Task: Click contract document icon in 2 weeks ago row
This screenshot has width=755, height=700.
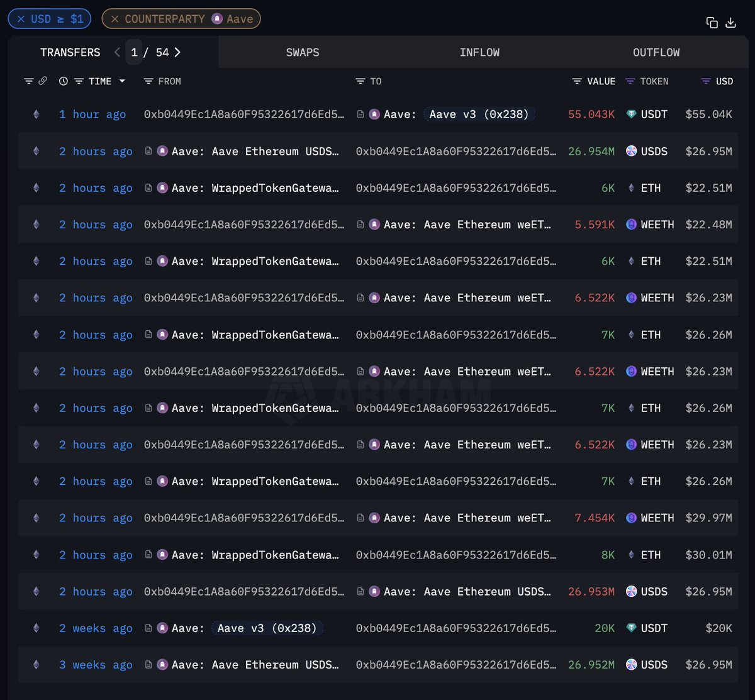Action: point(148,628)
